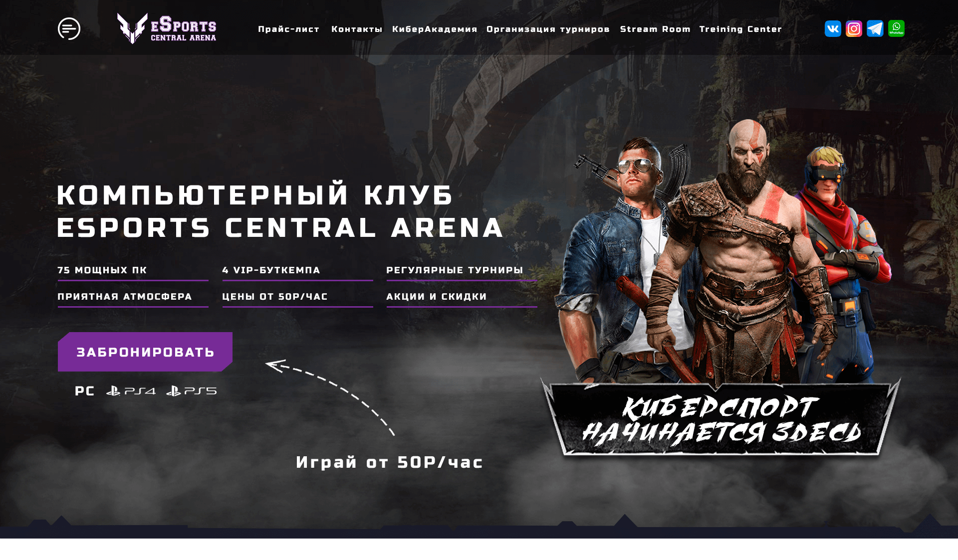
Task: Click the Telegram messenger icon
Action: tap(874, 28)
